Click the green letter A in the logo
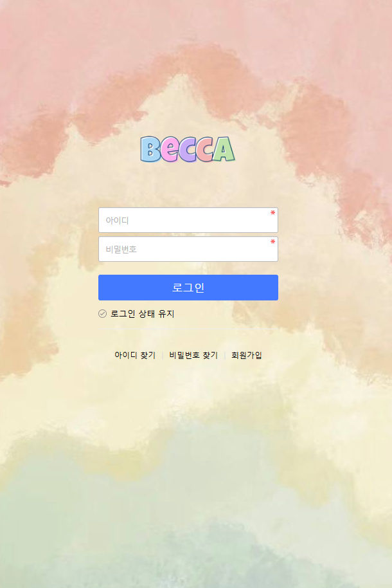The width and height of the screenshot is (392, 588). (224, 149)
